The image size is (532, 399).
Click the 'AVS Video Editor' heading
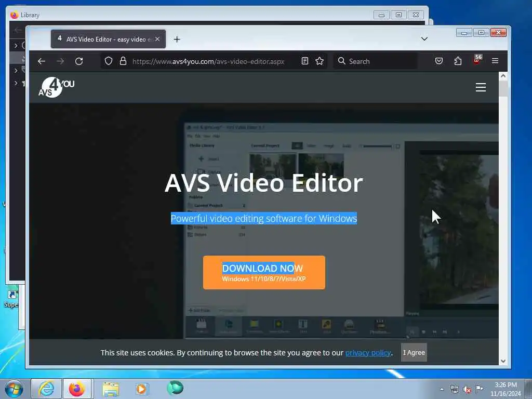click(263, 183)
